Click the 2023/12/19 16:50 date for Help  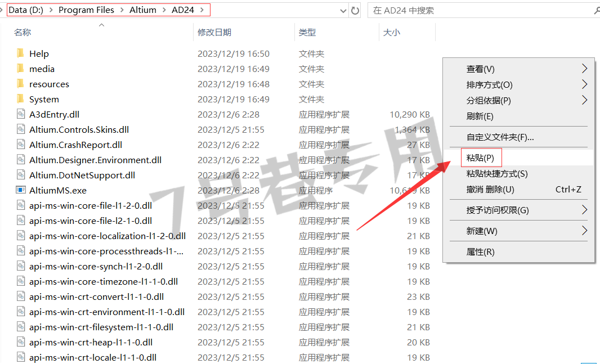click(234, 53)
